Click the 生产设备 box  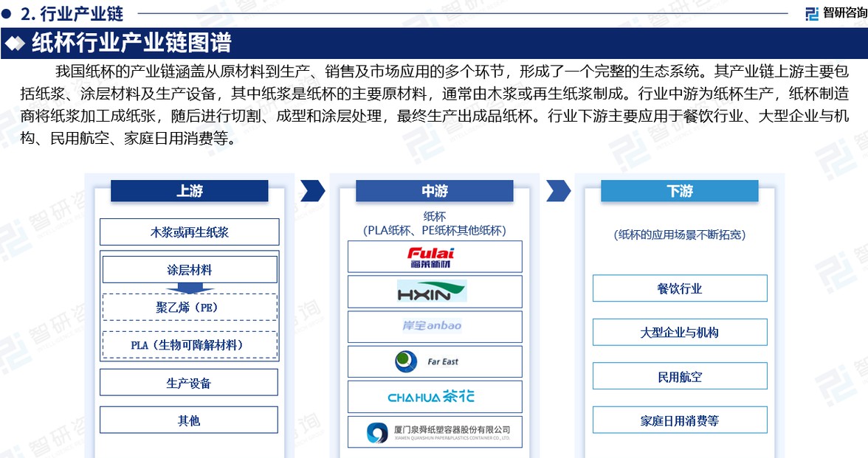pyautogui.click(x=189, y=382)
